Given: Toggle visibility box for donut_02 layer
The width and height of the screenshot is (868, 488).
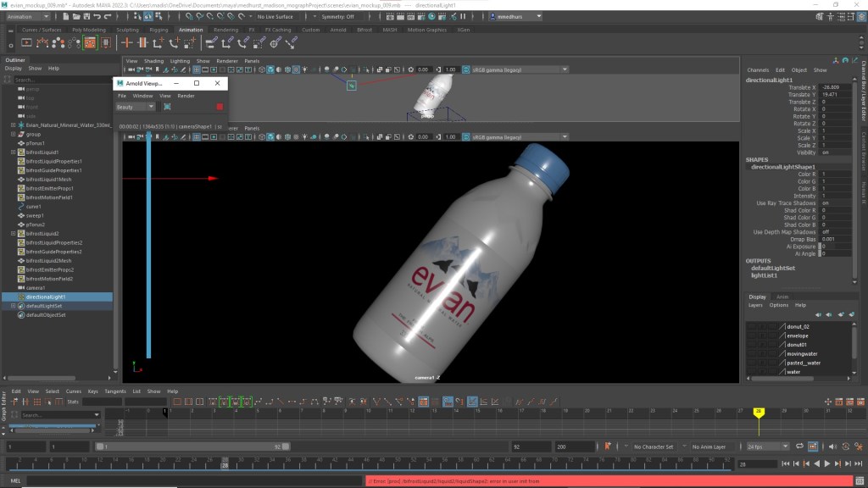Looking at the screenshot, I should (752, 326).
